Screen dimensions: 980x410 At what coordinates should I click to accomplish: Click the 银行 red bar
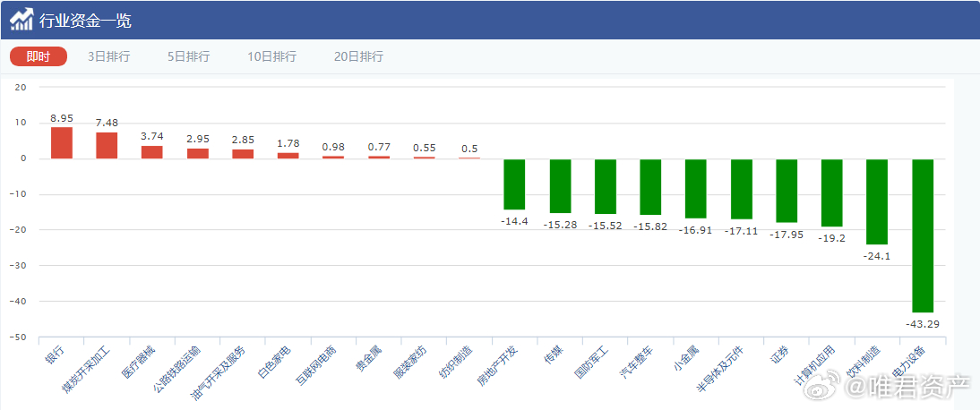tap(62, 143)
